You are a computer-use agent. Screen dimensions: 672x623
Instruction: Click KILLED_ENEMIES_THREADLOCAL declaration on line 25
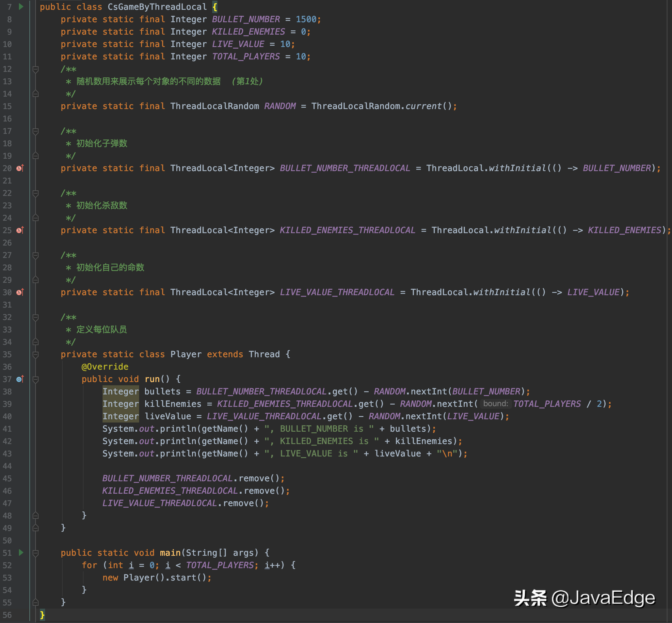point(348,230)
